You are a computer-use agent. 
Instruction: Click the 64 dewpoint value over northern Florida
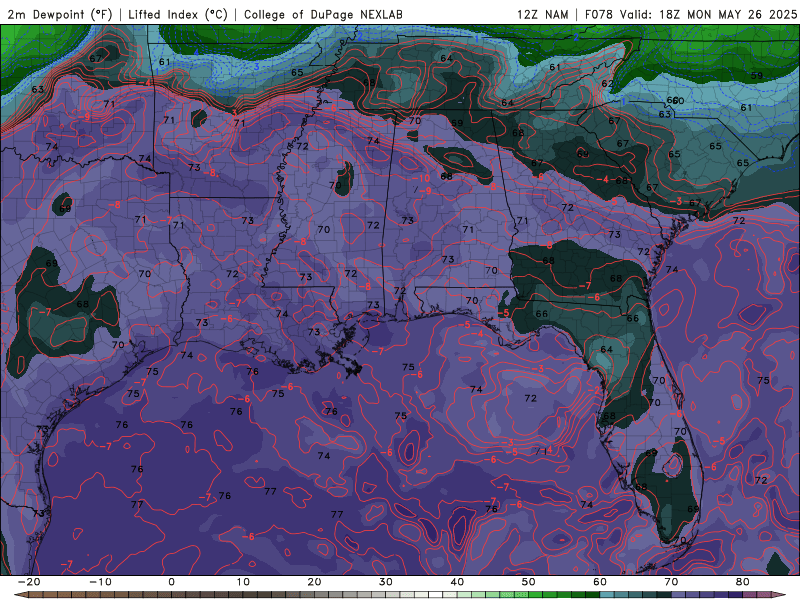(607, 349)
